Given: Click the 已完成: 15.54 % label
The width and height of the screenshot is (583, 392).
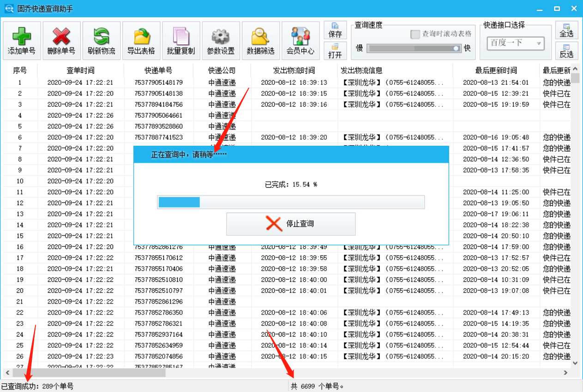Looking at the screenshot, I should pos(291,184).
